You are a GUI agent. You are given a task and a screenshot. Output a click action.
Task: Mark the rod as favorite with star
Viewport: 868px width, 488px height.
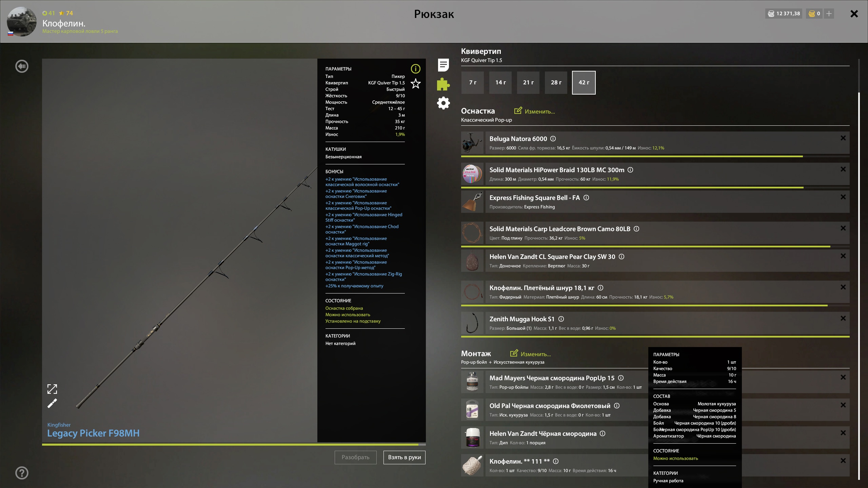(416, 84)
